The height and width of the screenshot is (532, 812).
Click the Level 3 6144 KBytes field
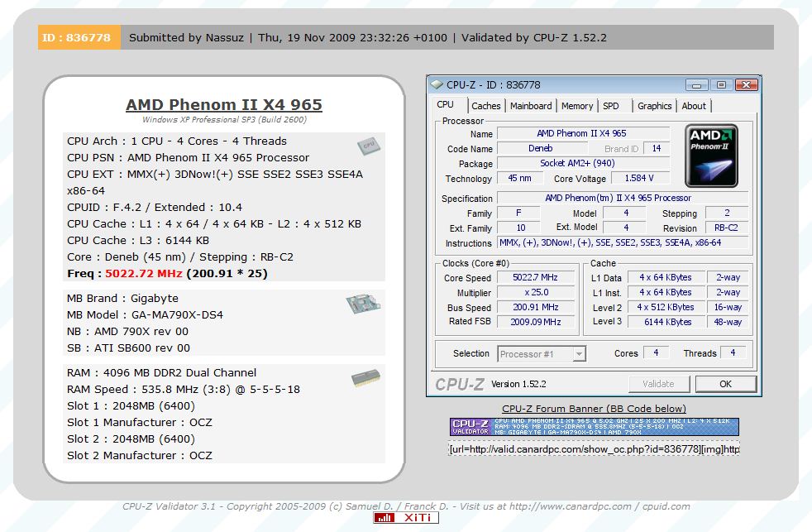pos(667,322)
